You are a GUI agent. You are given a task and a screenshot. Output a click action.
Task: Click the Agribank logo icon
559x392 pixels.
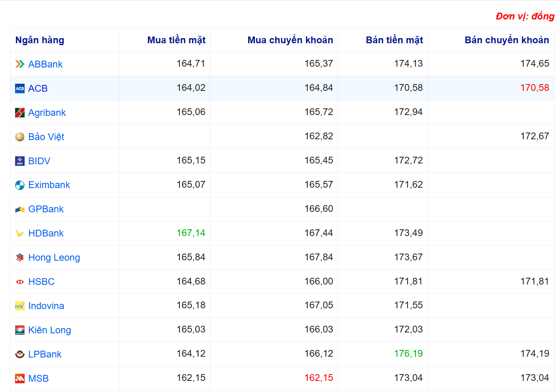20,113
